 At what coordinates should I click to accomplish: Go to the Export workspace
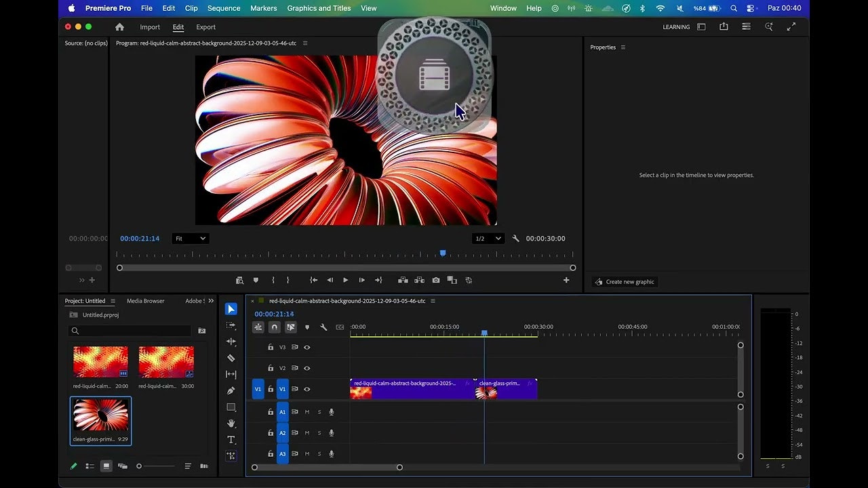click(x=205, y=27)
